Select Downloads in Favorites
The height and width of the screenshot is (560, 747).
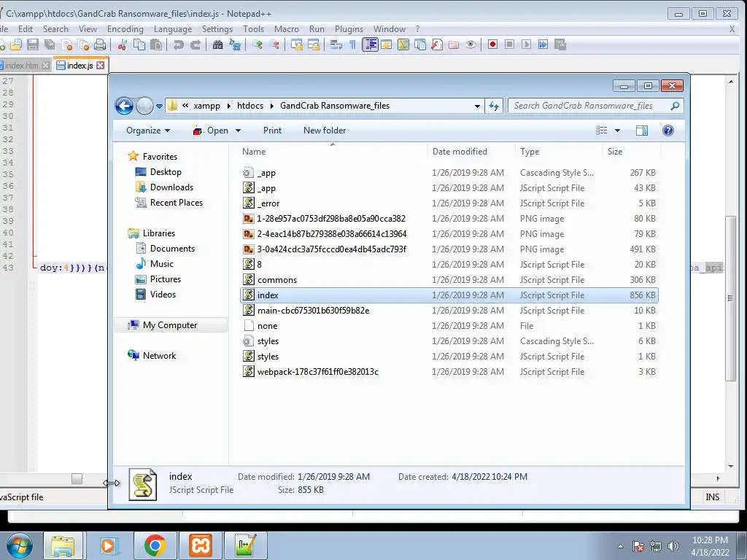click(x=171, y=187)
